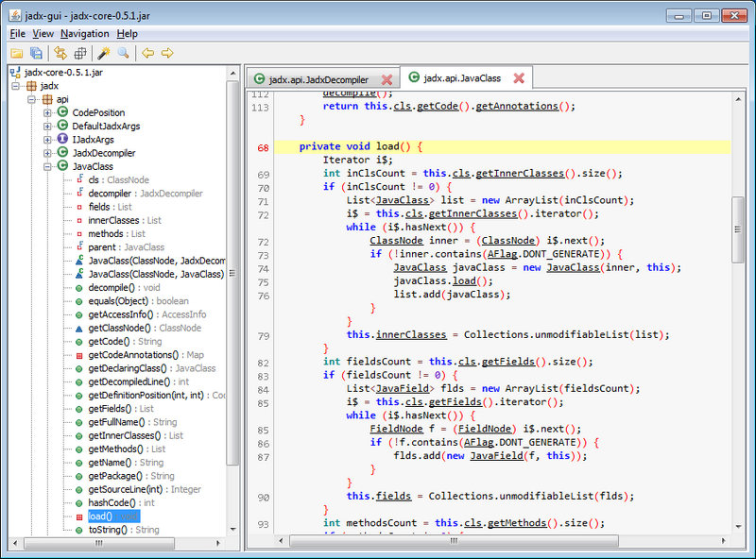
Task: Open a file using the folder toolbar icon
Action: [x=17, y=53]
